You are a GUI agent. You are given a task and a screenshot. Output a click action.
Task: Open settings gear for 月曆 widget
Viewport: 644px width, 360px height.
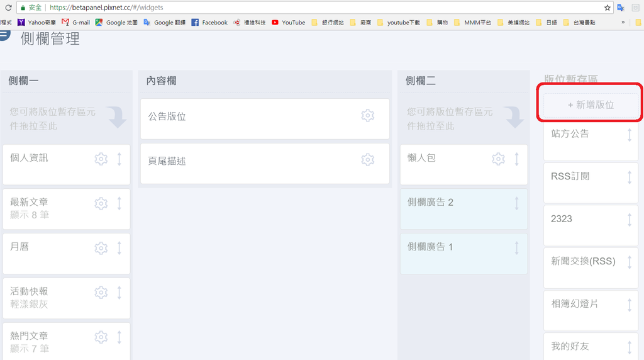[101, 248]
